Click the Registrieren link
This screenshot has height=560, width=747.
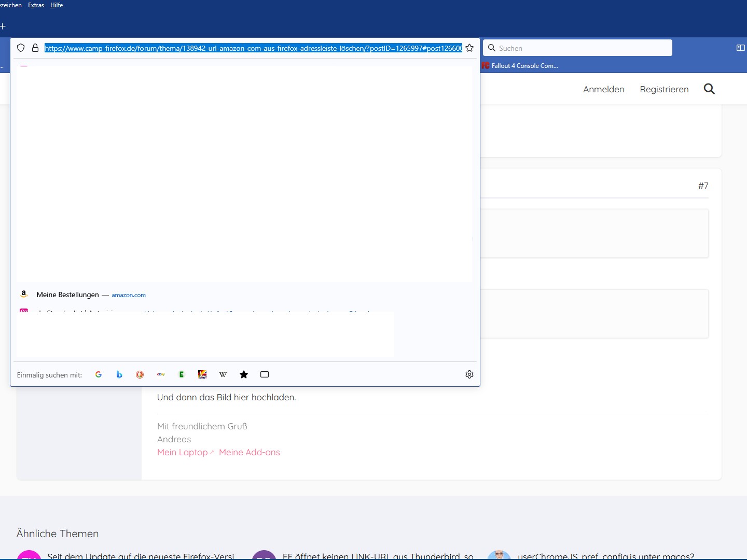pyautogui.click(x=664, y=89)
